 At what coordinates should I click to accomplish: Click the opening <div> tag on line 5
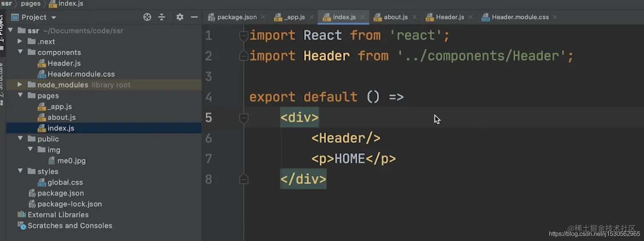[x=299, y=117]
